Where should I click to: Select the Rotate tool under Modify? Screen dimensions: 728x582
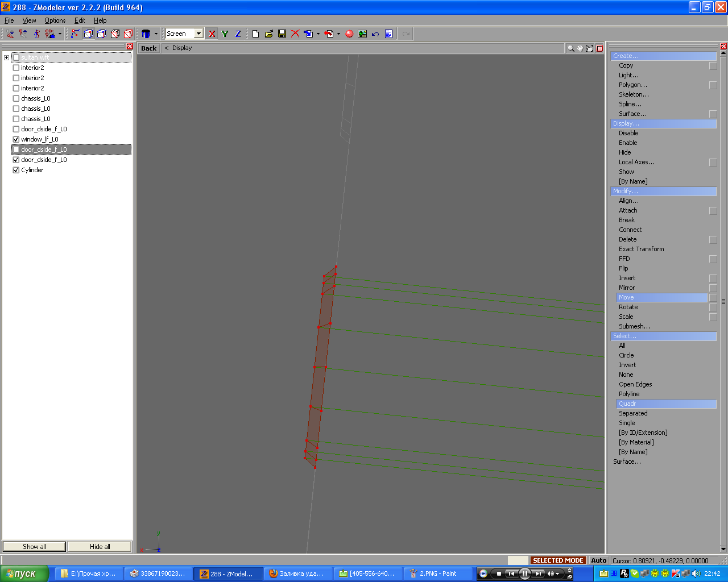pyautogui.click(x=628, y=307)
